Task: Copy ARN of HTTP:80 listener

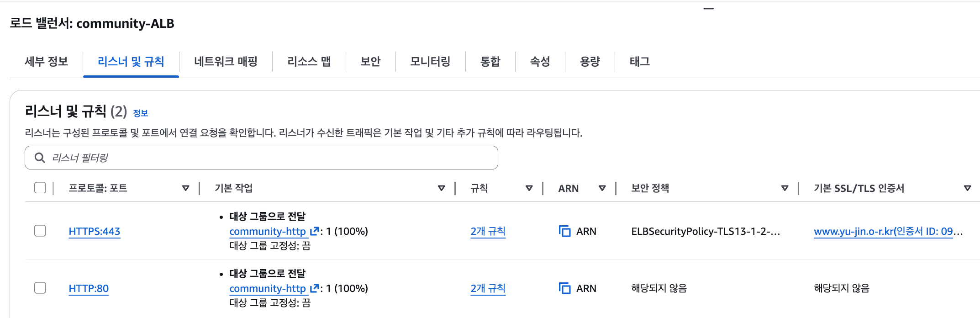Action: pos(565,288)
